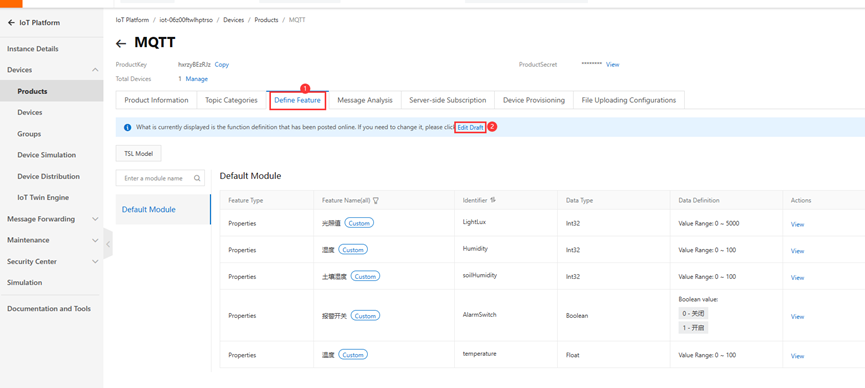Image resolution: width=865 pixels, height=388 pixels.
Task: Click View for the temperature row
Action: click(797, 356)
